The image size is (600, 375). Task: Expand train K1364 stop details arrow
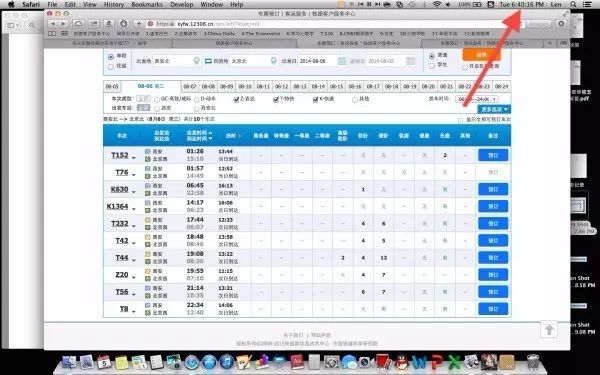tap(134, 209)
